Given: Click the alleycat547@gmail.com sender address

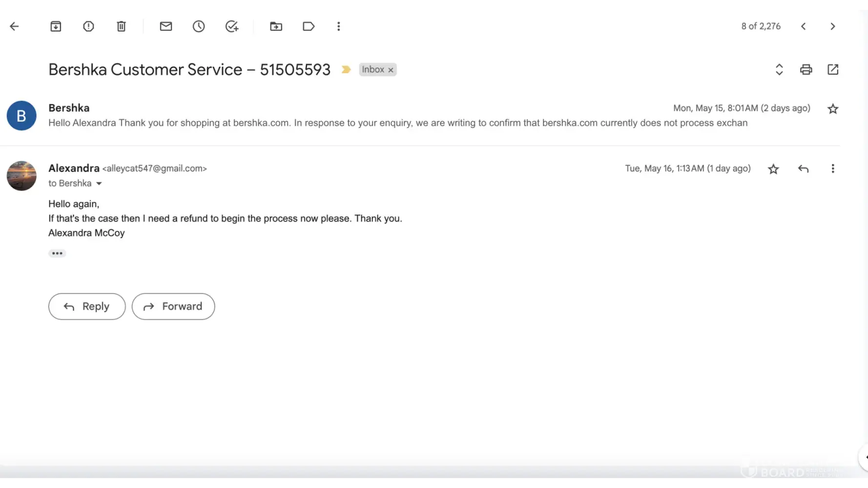Looking at the screenshot, I should (x=154, y=168).
